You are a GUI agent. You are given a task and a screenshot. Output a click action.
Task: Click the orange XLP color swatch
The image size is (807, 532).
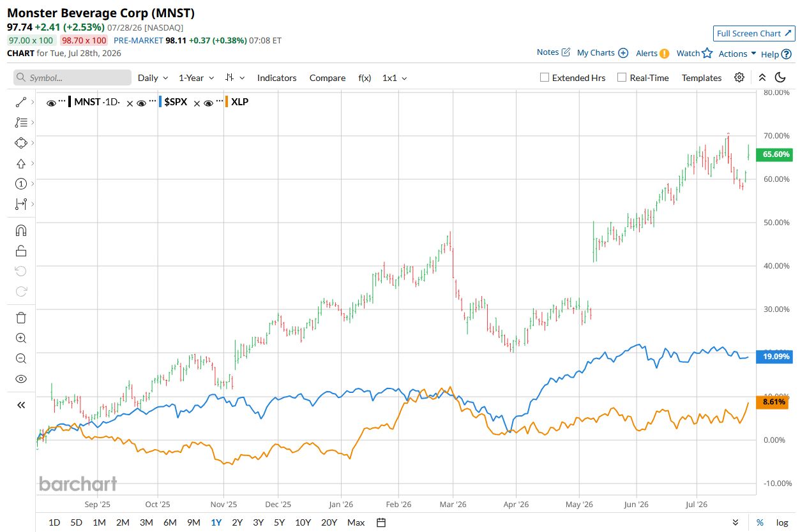(227, 102)
